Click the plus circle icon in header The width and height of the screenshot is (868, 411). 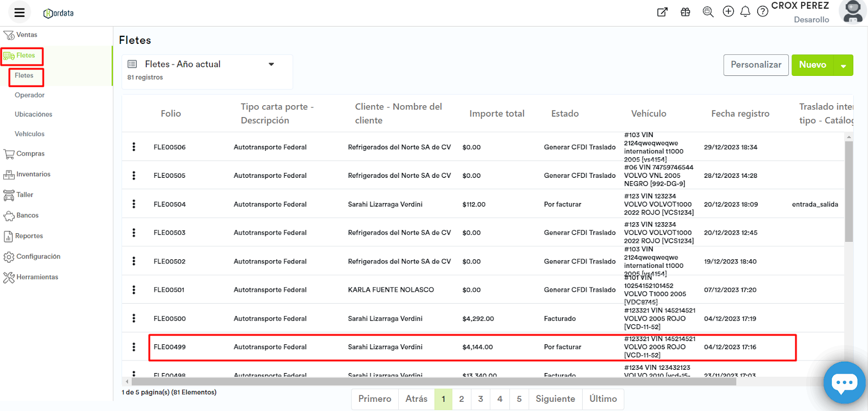coord(728,11)
